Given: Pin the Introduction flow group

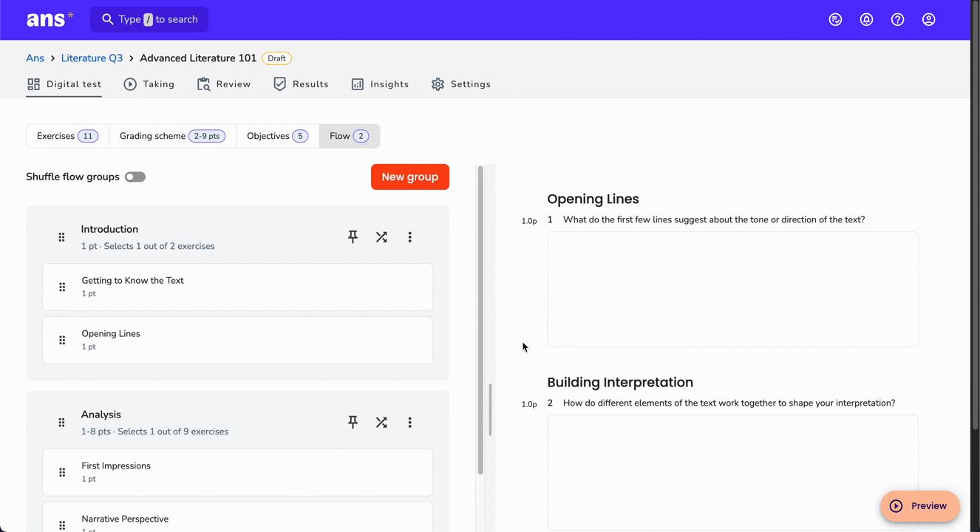Looking at the screenshot, I should [x=353, y=237].
